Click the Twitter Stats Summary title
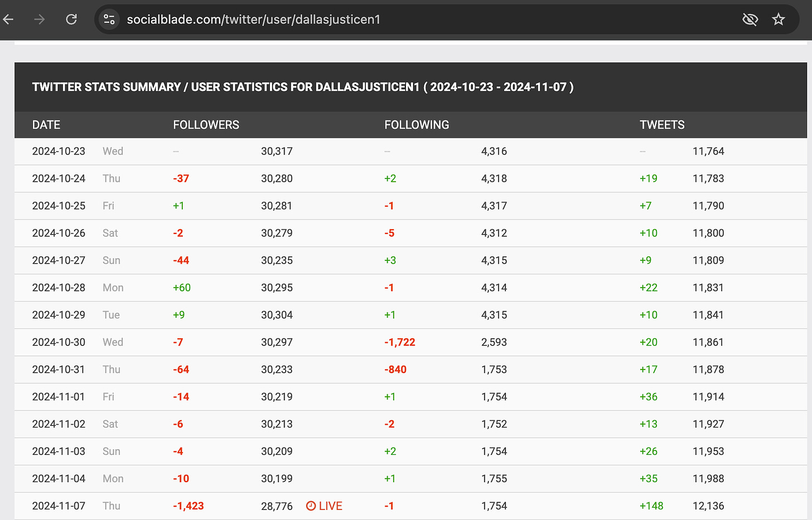This screenshot has height=520, width=812. click(x=303, y=87)
